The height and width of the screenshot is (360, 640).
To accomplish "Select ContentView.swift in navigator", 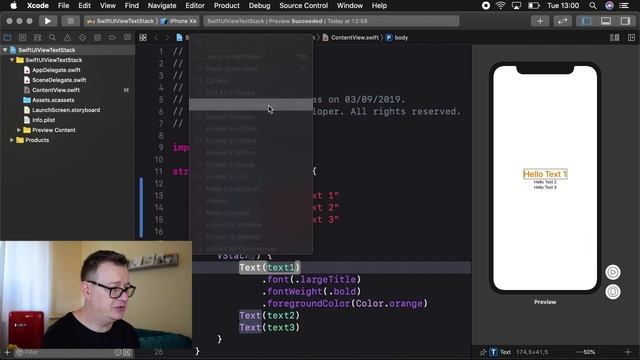I will pyautogui.click(x=56, y=90).
